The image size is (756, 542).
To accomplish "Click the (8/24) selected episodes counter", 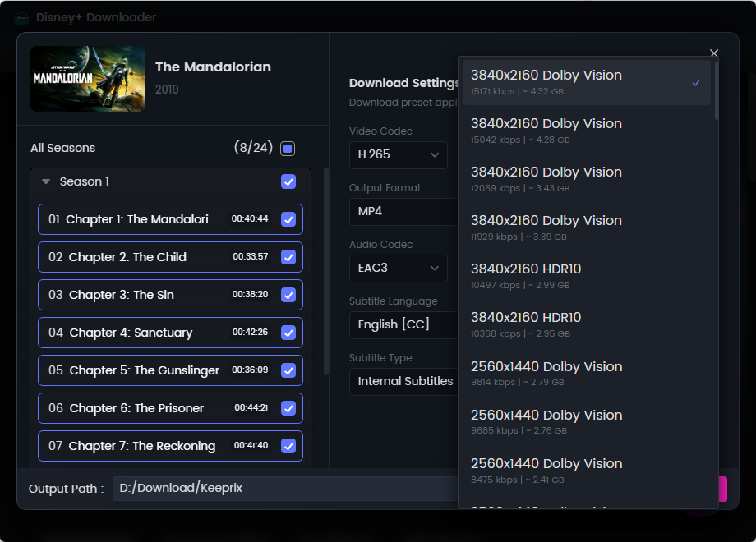I will (x=253, y=148).
